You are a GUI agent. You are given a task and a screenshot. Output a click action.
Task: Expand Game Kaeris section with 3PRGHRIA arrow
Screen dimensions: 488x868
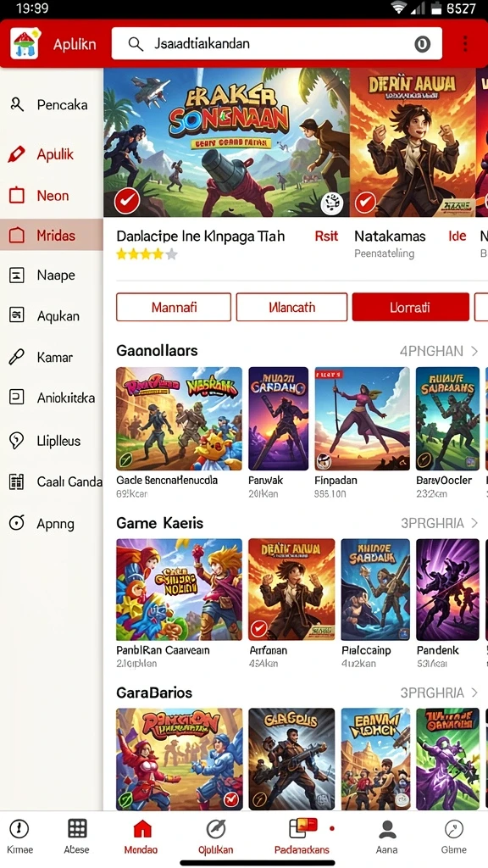(474, 522)
